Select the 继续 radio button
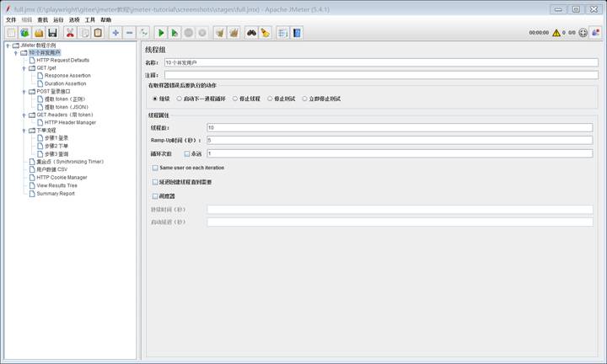This screenshot has height=364, width=607. (x=155, y=99)
